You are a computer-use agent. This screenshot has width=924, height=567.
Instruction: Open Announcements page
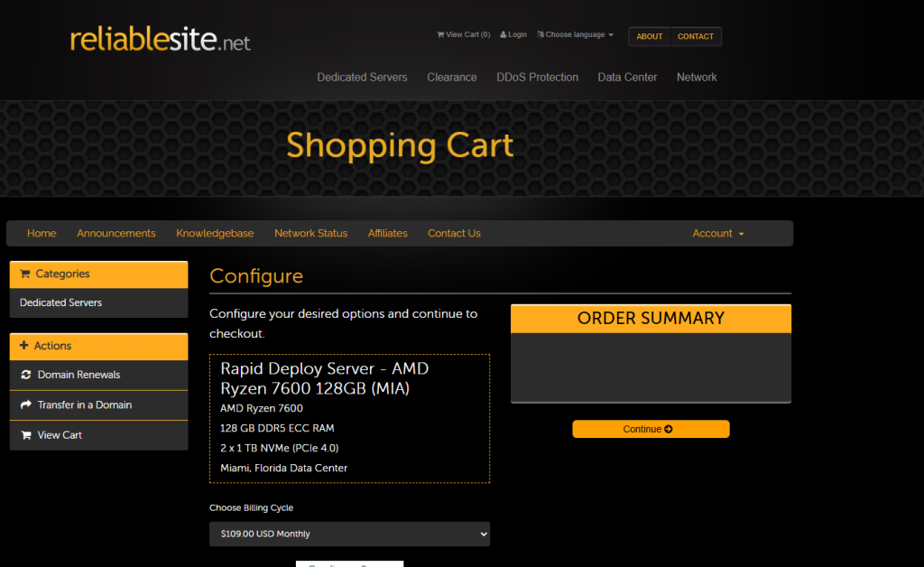click(x=116, y=234)
